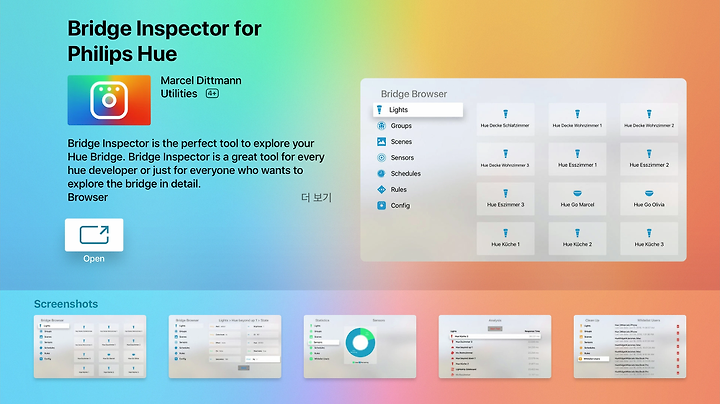Open the Analysis screenshot thumbnail

point(495,347)
